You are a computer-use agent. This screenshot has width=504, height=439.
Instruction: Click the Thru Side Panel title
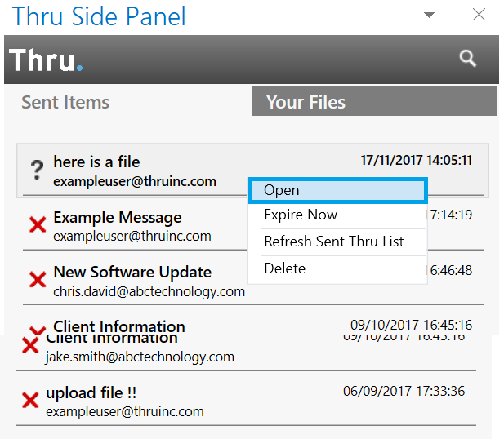99,16
